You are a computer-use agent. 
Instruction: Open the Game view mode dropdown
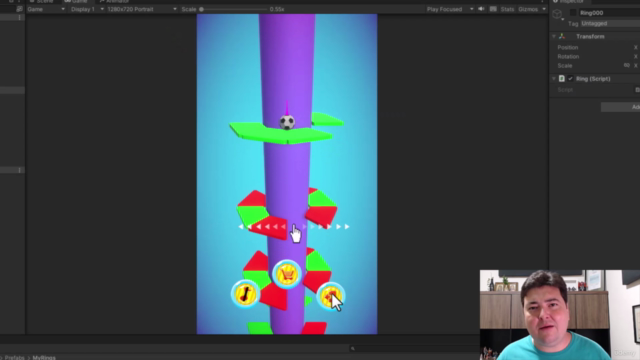(46, 9)
